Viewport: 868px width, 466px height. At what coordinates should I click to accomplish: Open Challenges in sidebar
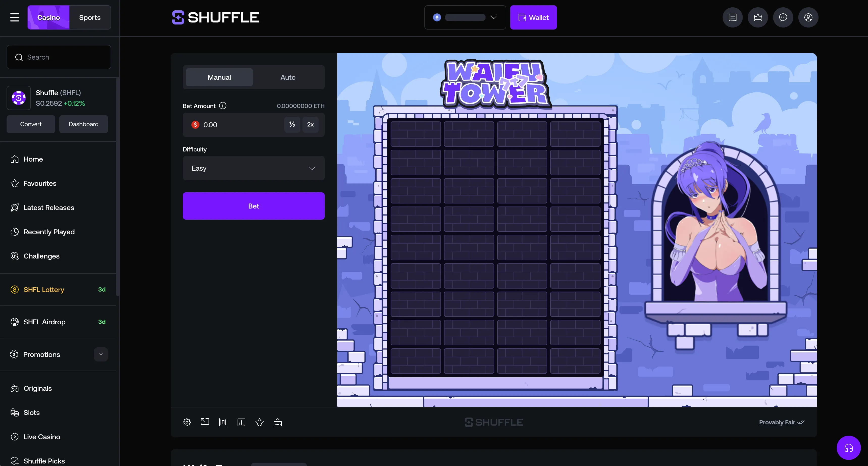coord(58,256)
